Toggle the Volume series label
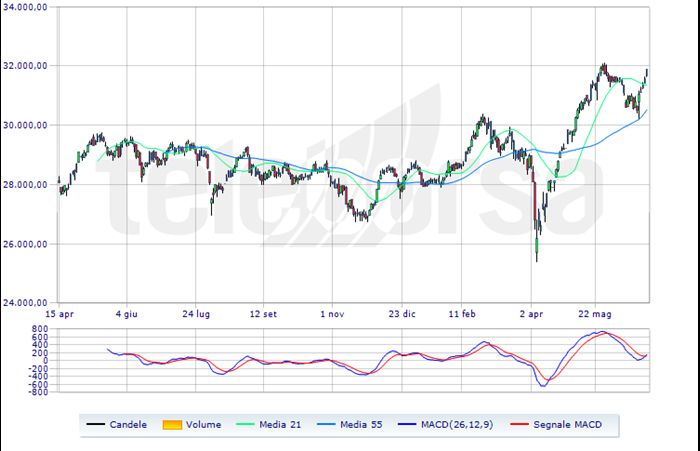 (204, 425)
